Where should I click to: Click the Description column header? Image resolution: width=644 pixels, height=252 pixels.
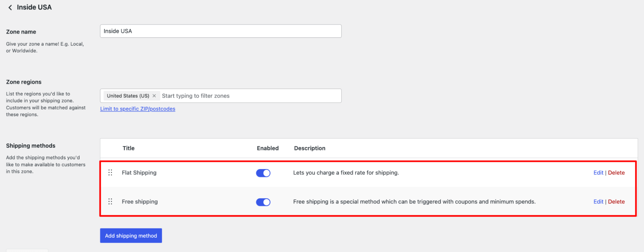(x=309, y=148)
